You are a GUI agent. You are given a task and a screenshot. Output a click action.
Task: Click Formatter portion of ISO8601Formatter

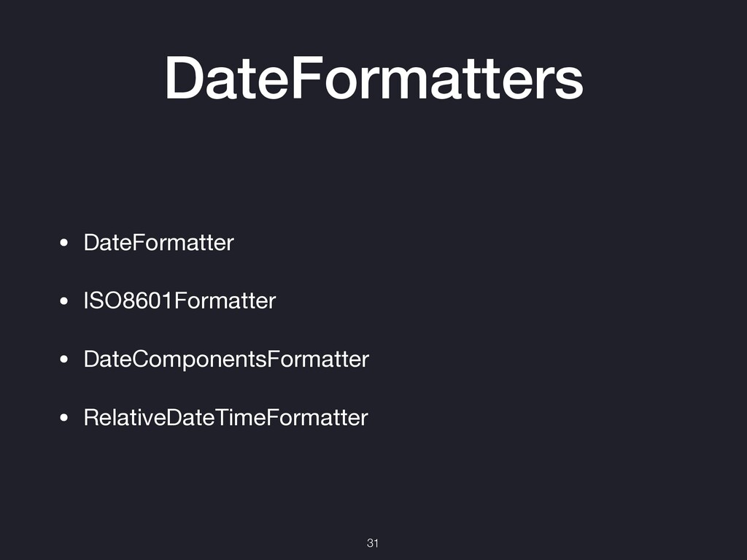point(225,300)
